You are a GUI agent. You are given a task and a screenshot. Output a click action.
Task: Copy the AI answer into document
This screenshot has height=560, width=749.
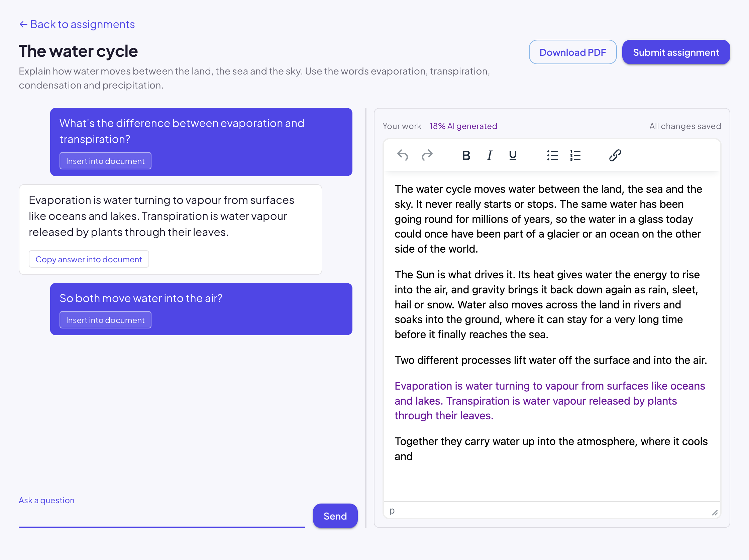tap(89, 259)
